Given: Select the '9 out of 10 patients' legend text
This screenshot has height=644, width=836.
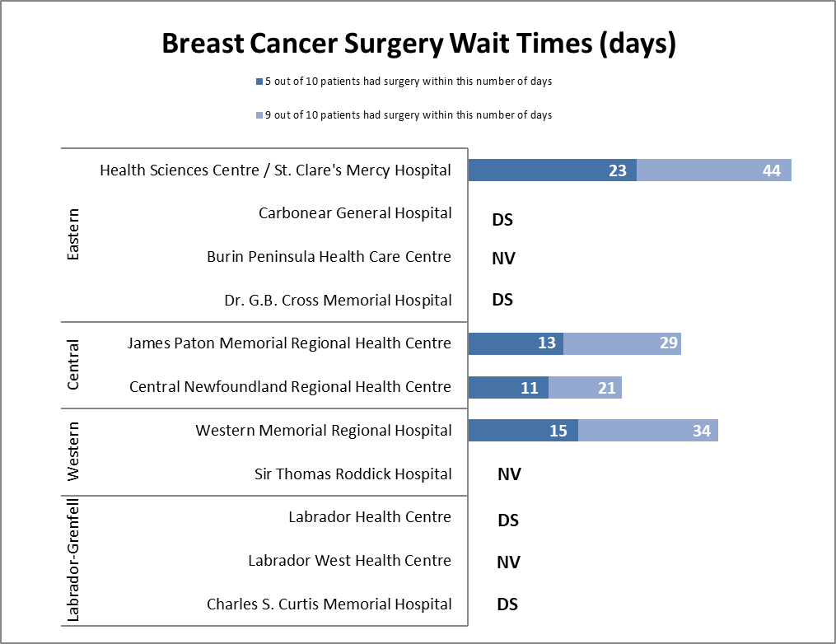Looking at the screenshot, I should pyautogui.click(x=408, y=115).
